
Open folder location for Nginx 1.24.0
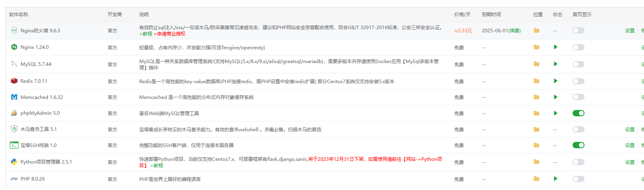536,47
